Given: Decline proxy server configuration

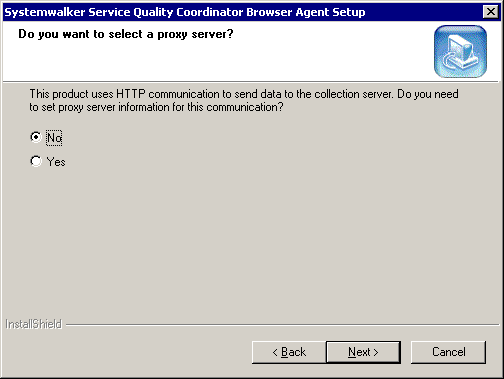Looking at the screenshot, I should pyautogui.click(x=36, y=137).
